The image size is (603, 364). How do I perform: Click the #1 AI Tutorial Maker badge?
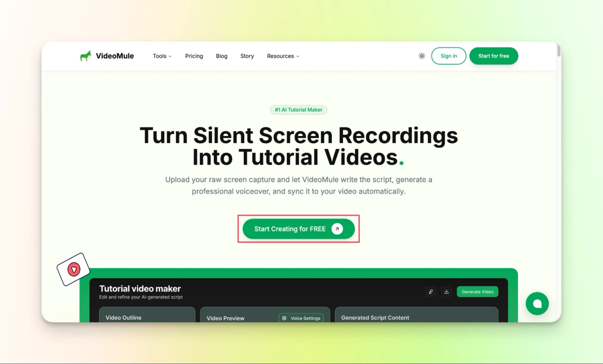click(298, 110)
